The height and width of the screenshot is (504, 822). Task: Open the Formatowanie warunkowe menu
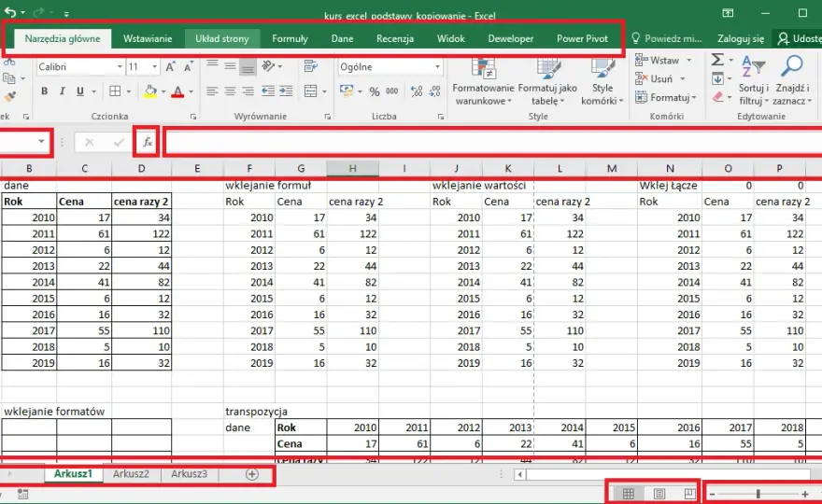pyautogui.click(x=483, y=82)
